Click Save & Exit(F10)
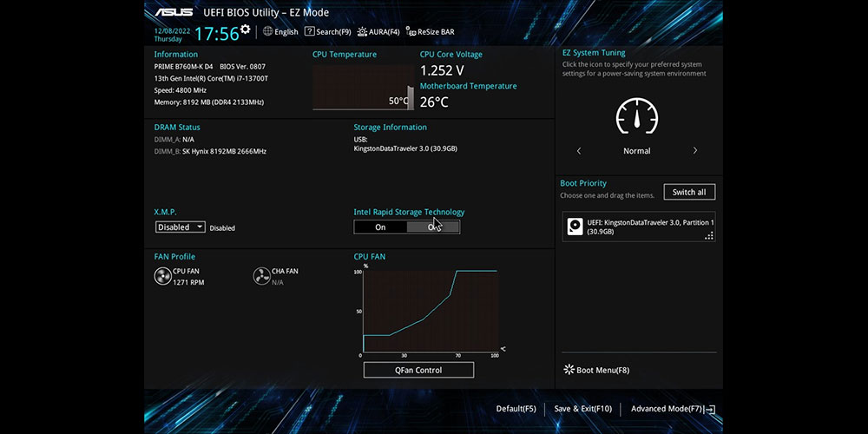The height and width of the screenshot is (434, 868). click(x=582, y=409)
